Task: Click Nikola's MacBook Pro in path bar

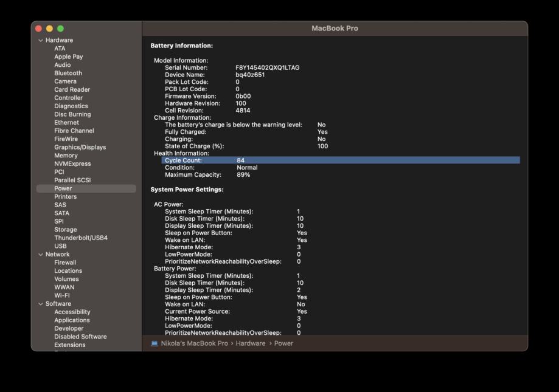Action: 194,343
